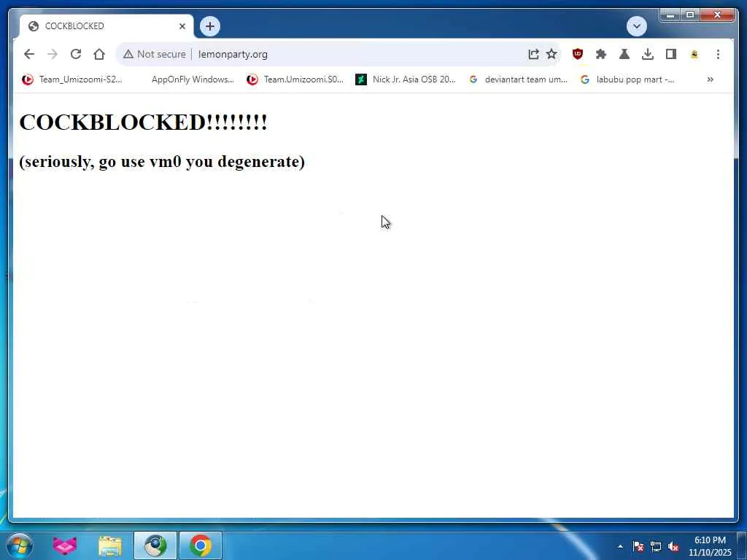
Task: Open the profile avatar menu
Action: [694, 54]
